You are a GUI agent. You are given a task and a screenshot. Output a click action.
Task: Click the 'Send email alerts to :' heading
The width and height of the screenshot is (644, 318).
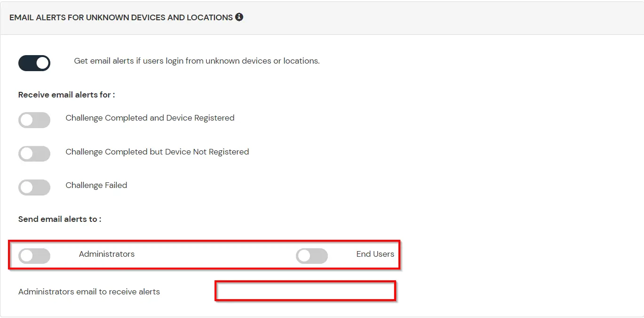[x=60, y=219]
